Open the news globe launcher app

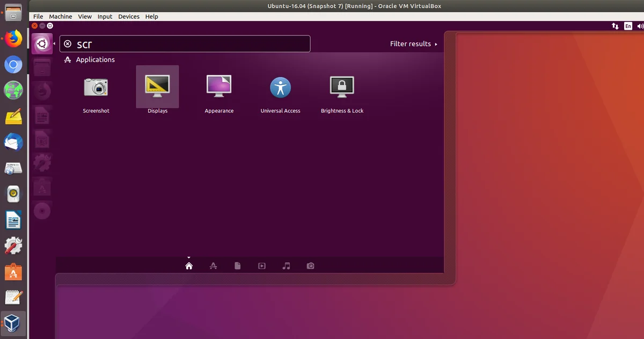pyautogui.click(x=13, y=168)
